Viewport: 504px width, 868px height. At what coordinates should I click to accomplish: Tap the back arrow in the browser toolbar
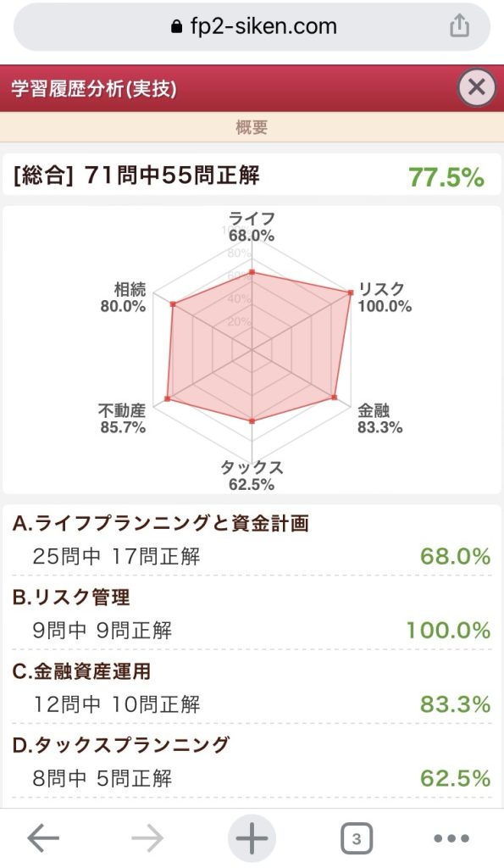pos(40,837)
